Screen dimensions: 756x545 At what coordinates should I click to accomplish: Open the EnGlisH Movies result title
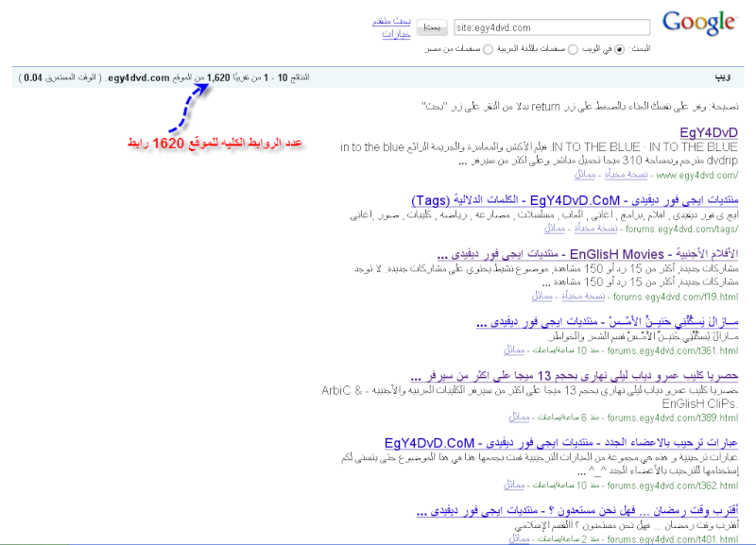pyautogui.click(x=588, y=254)
